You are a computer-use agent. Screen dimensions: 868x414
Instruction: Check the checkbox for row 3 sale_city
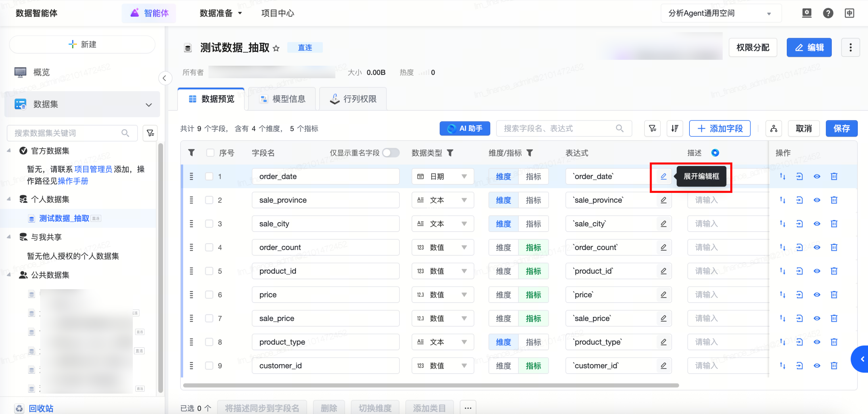coord(209,224)
